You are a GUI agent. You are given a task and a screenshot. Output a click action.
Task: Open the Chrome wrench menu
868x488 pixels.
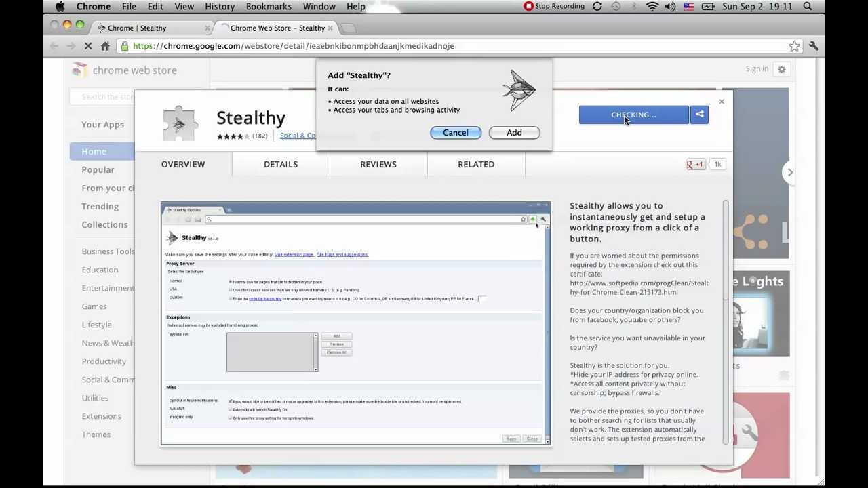point(814,46)
